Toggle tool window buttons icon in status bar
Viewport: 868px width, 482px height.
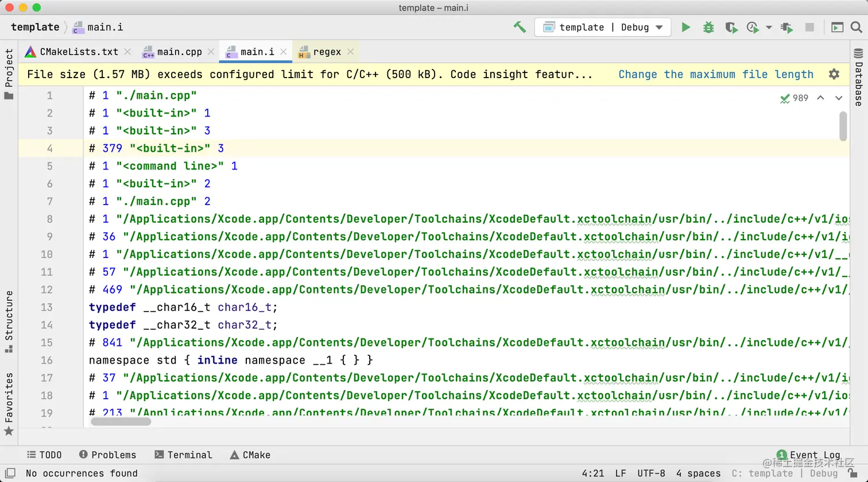[10, 473]
